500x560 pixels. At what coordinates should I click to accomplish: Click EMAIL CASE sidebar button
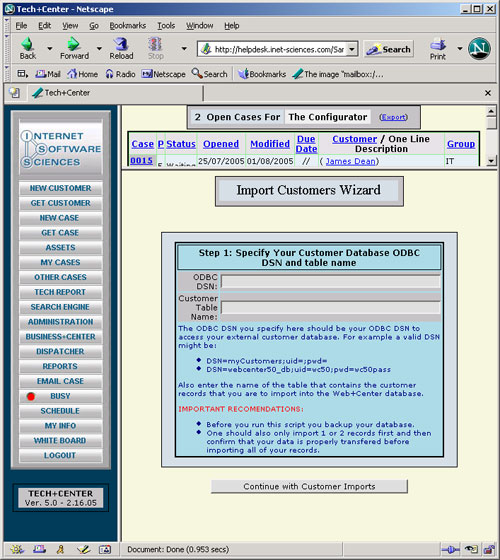click(x=60, y=381)
